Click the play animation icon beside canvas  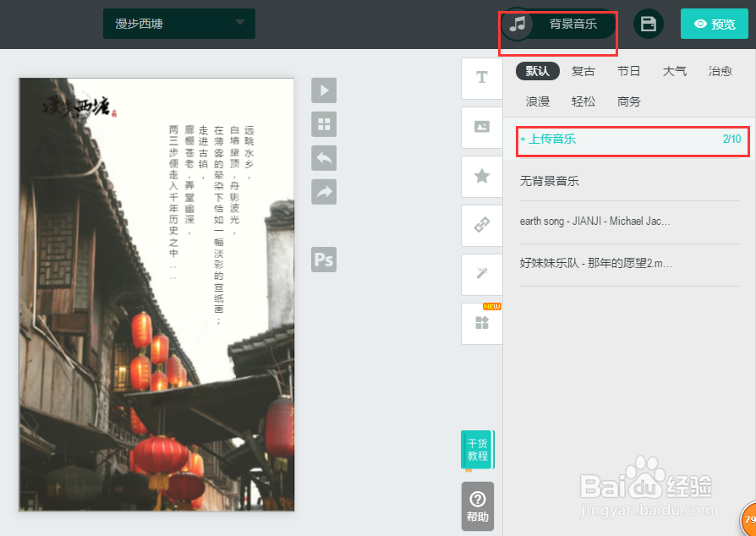[x=324, y=90]
